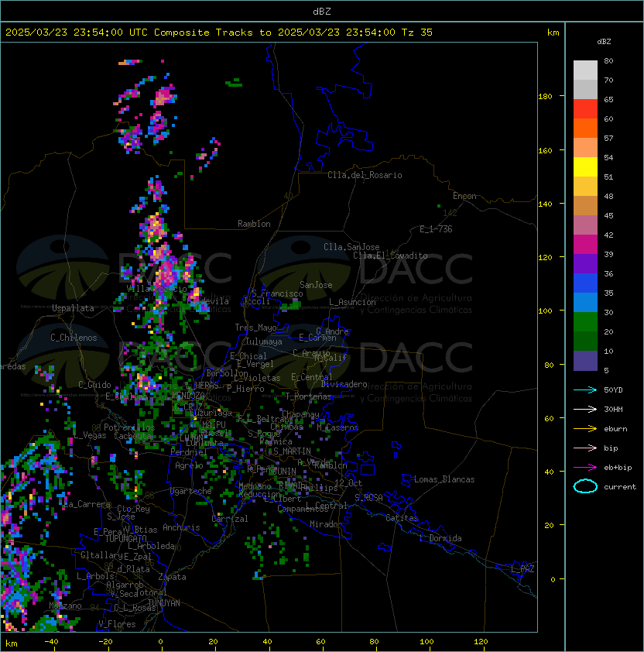The height and width of the screenshot is (652, 644).
Task: Click the Clla.El_Cavadito map label
Action: 390,256
